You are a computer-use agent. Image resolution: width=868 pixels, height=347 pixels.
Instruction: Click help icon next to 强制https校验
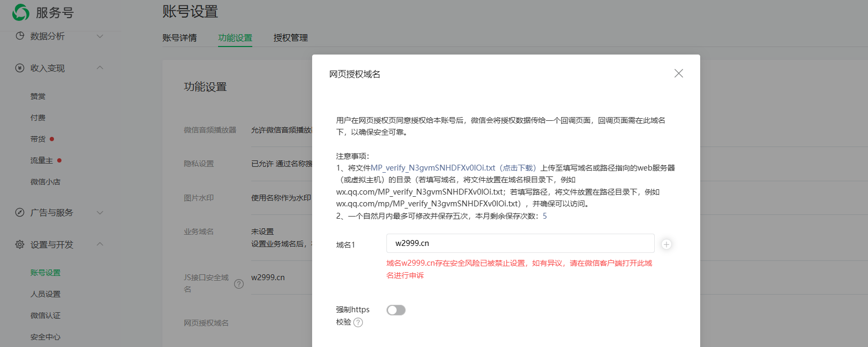358,322
